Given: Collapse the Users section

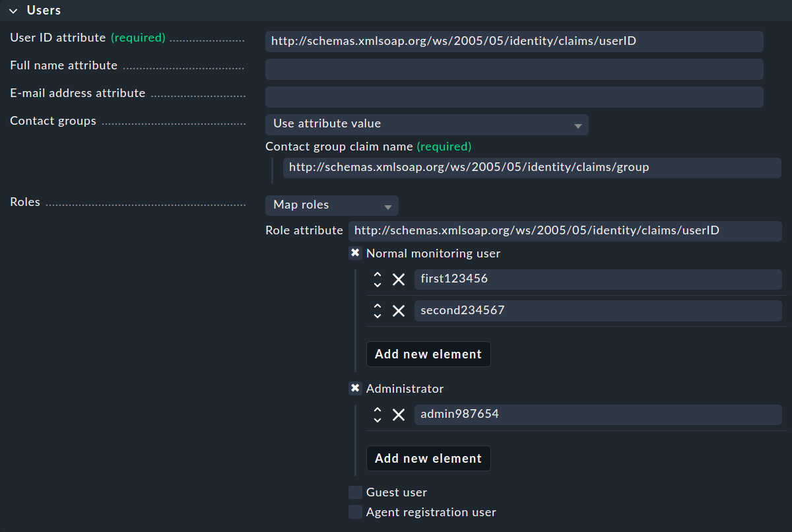Looking at the screenshot, I should click(13, 11).
